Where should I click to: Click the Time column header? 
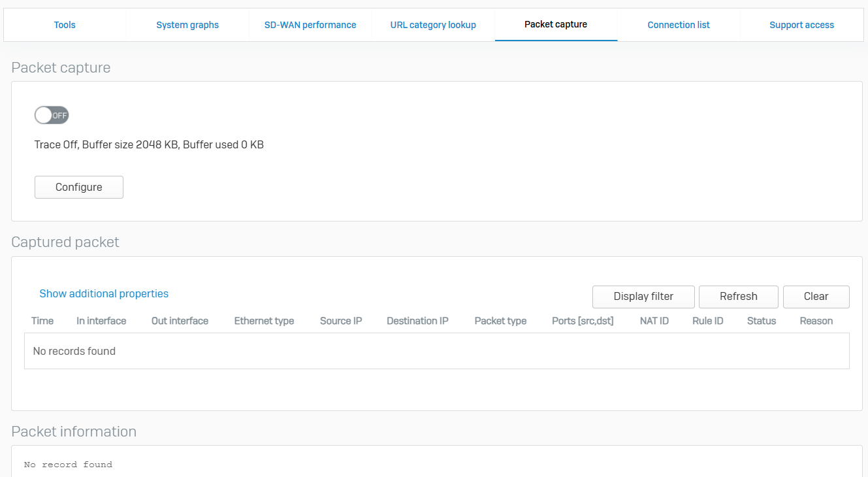(42, 321)
